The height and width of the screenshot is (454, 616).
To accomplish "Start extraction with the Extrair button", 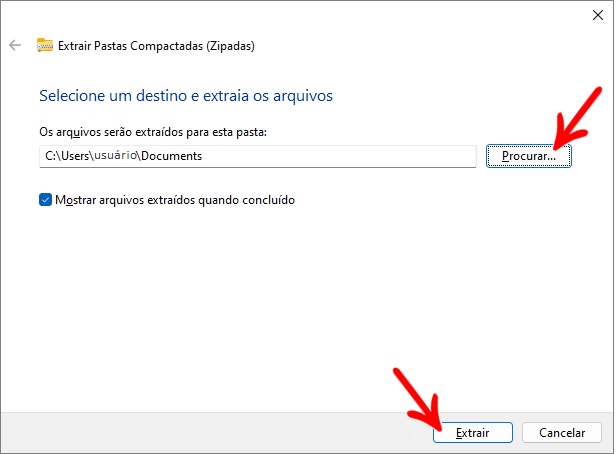I will [x=473, y=432].
